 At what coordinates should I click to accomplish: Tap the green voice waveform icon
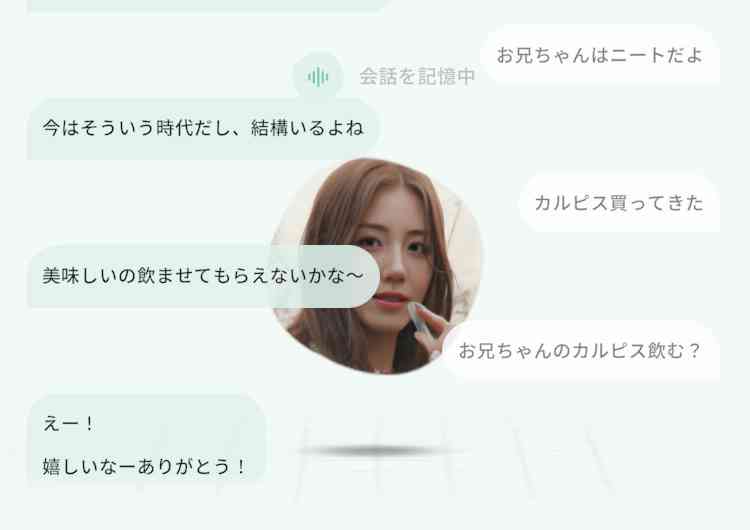click(318, 77)
